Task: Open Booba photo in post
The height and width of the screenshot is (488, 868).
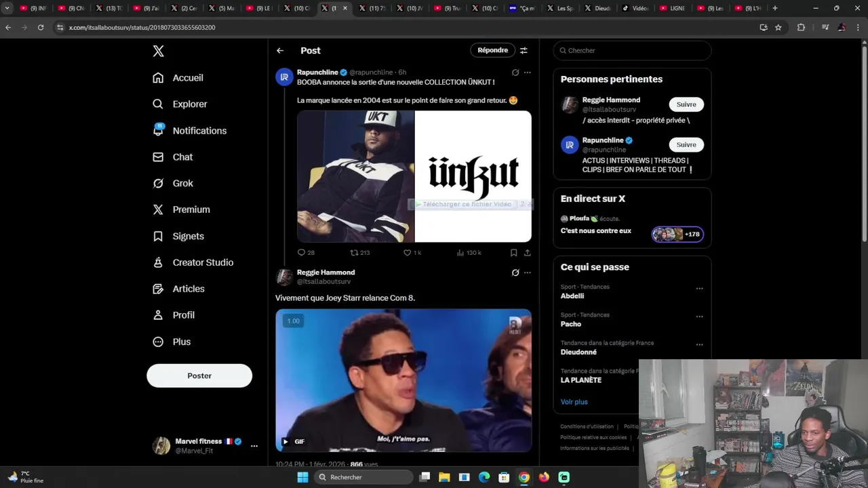Action: [355, 176]
